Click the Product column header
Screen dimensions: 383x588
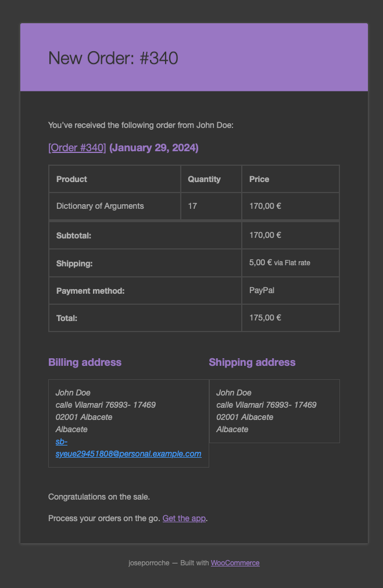71,179
